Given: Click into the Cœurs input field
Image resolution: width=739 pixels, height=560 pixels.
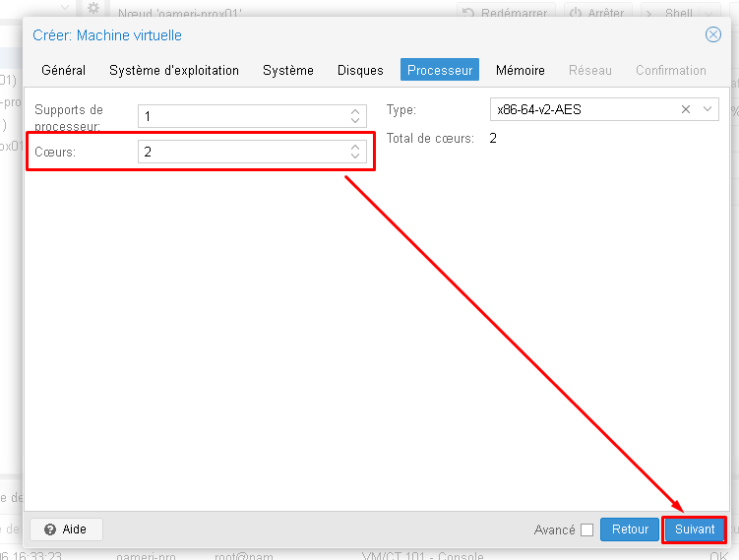Looking at the screenshot, I should (241, 152).
